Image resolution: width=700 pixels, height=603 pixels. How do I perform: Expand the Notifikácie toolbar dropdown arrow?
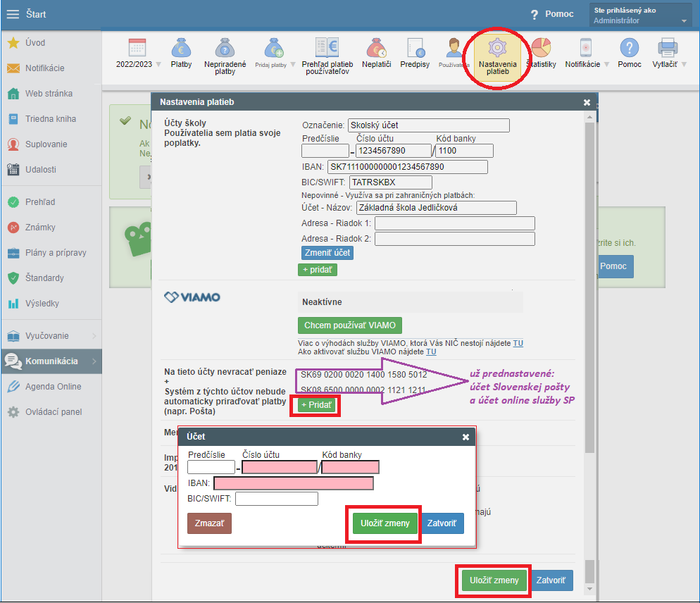(606, 65)
